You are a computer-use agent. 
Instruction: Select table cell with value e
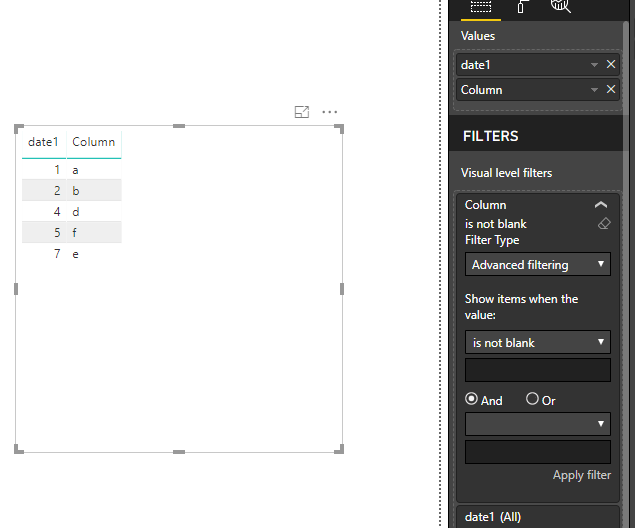[x=94, y=254]
